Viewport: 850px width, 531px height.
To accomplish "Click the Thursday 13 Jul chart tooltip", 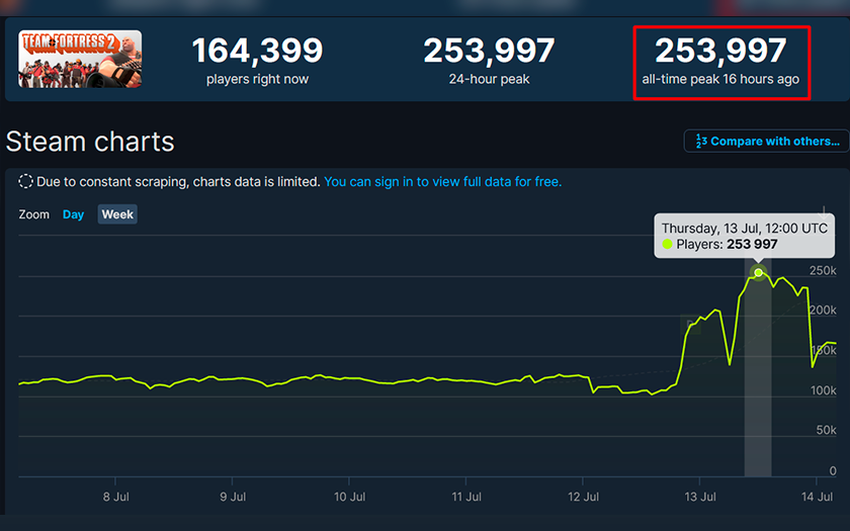I will coord(744,236).
